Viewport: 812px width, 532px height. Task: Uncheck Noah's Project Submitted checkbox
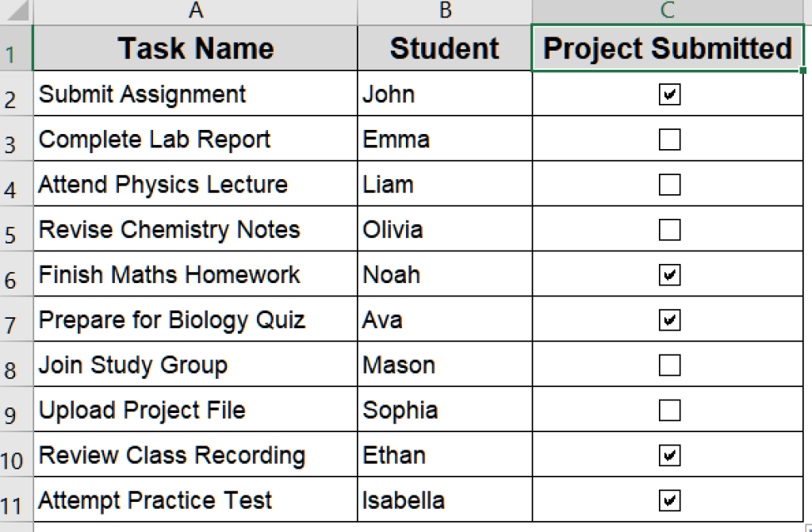(669, 275)
